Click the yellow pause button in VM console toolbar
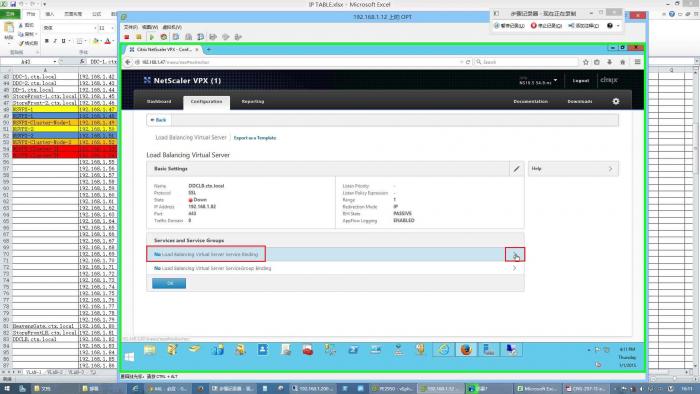The height and width of the screenshot is (394, 700). click(x=139, y=37)
